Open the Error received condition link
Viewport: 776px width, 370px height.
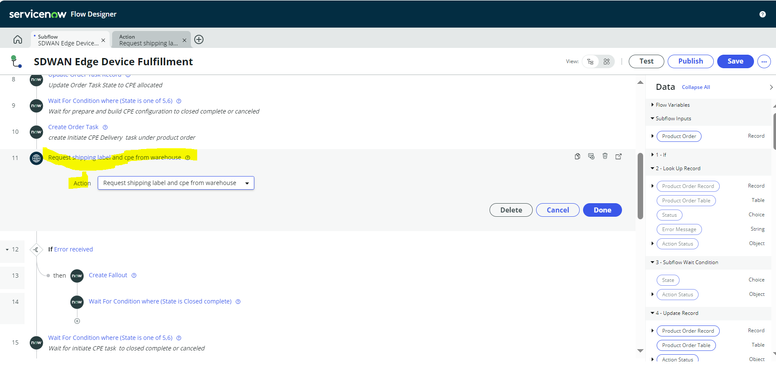(73, 249)
